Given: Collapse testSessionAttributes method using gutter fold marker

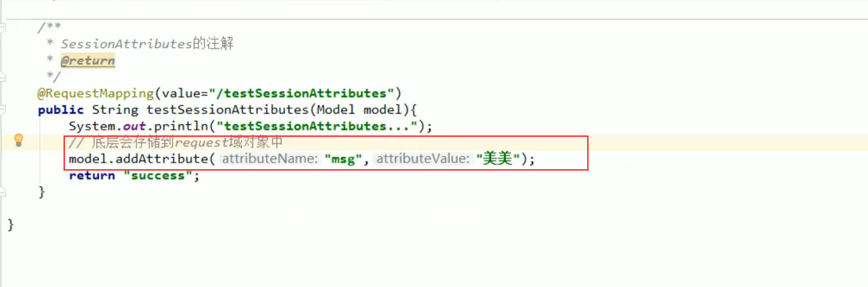Looking at the screenshot, I should 2,110.
